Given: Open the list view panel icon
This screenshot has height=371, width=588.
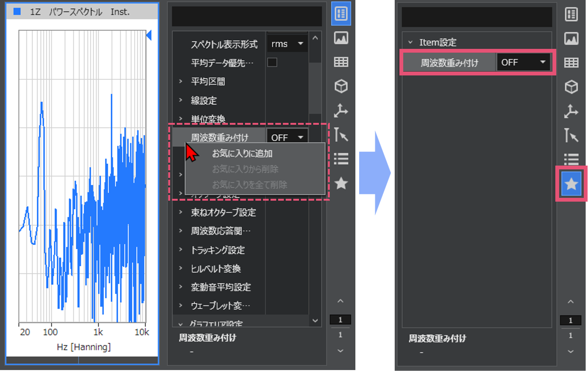Looking at the screenshot, I should point(341,159).
